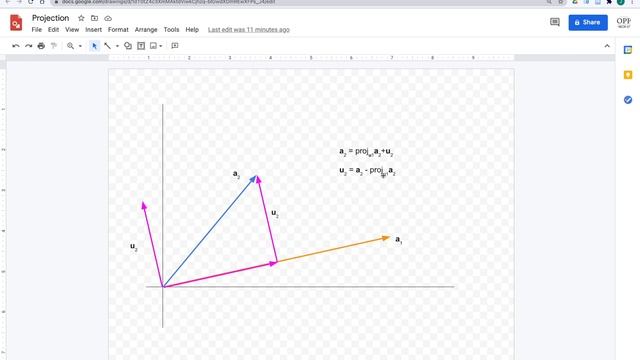This screenshot has height=360, width=640.
Task: Open the Arrange menu
Action: (146, 30)
